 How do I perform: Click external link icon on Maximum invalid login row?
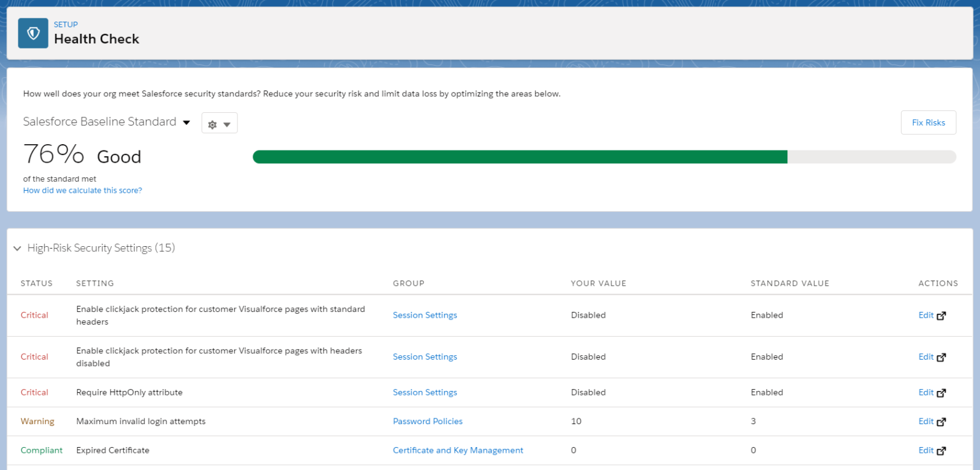[x=942, y=421]
